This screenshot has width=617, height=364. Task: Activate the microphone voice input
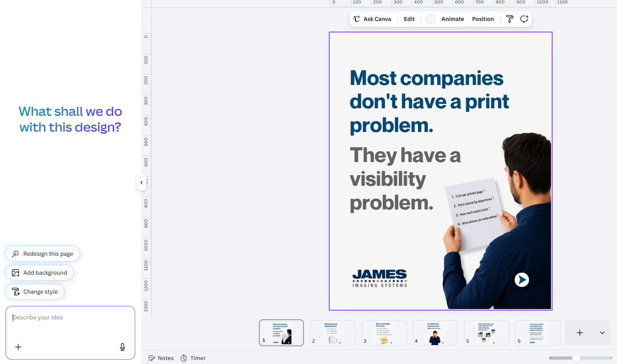[x=123, y=347]
